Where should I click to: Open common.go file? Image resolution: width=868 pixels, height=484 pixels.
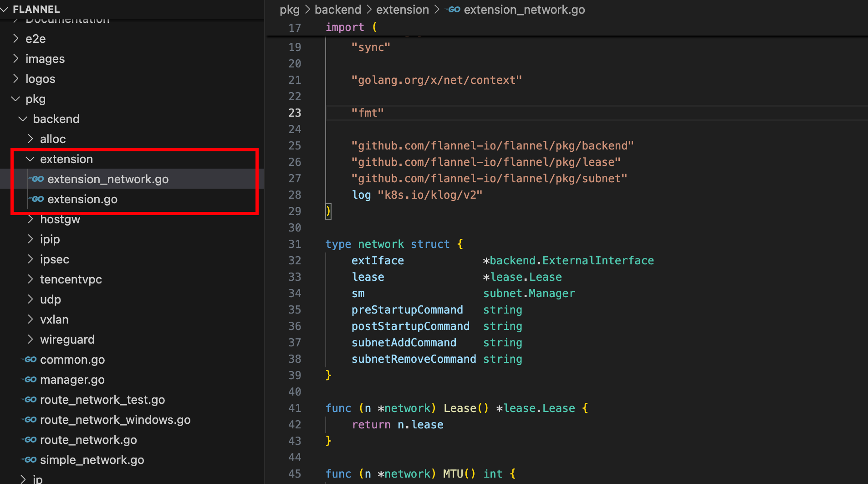(x=72, y=360)
